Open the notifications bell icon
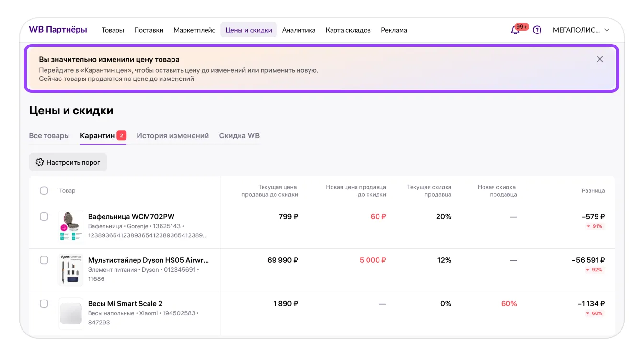 516,30
